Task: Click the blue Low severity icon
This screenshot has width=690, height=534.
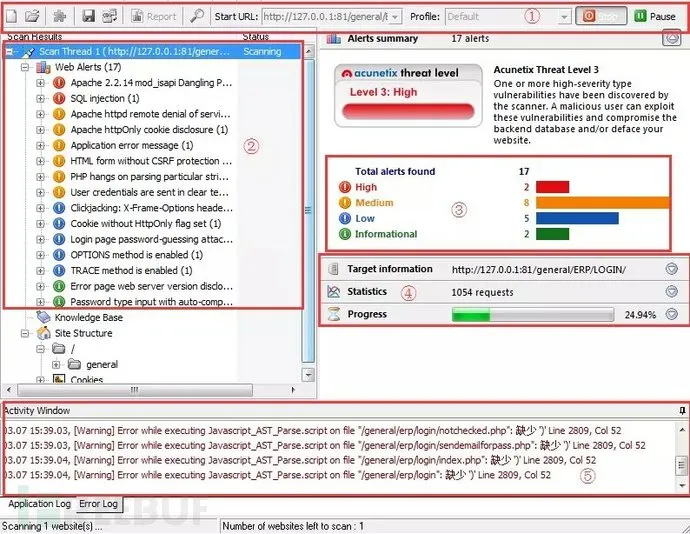Action: click(345, 219)
